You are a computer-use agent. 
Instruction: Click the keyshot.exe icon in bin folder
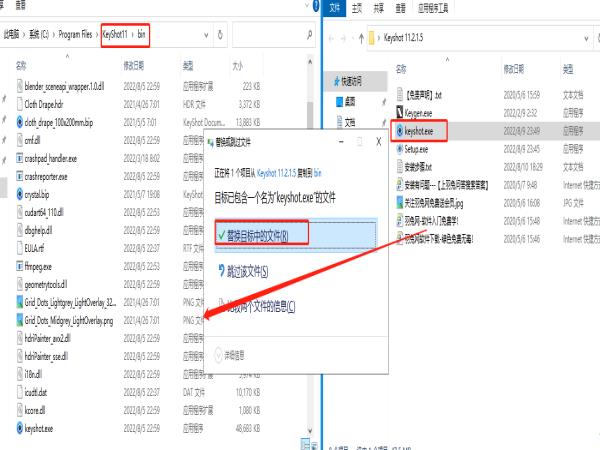[x=20, y=428]
